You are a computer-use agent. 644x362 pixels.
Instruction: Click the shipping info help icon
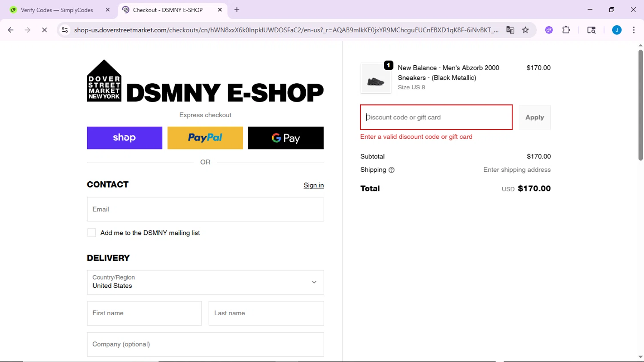click(392, 170)
